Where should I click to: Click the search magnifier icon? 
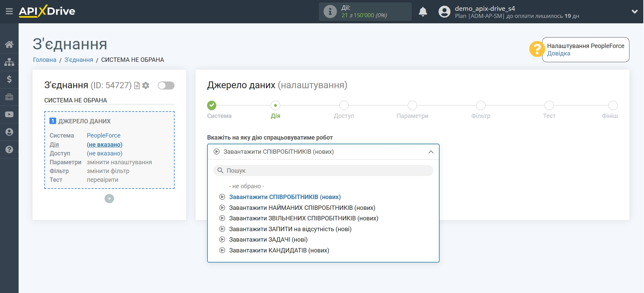pos(220,170)
